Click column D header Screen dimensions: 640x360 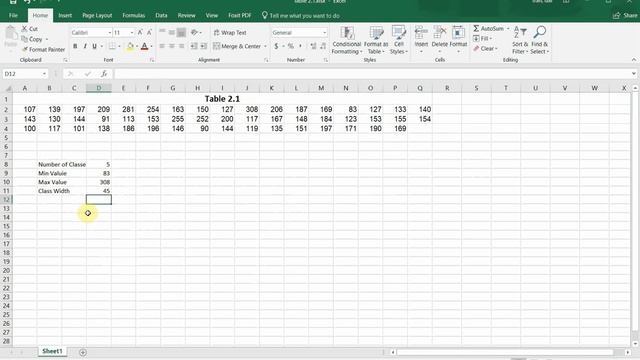pyautogui.click(x=99, y=88)
